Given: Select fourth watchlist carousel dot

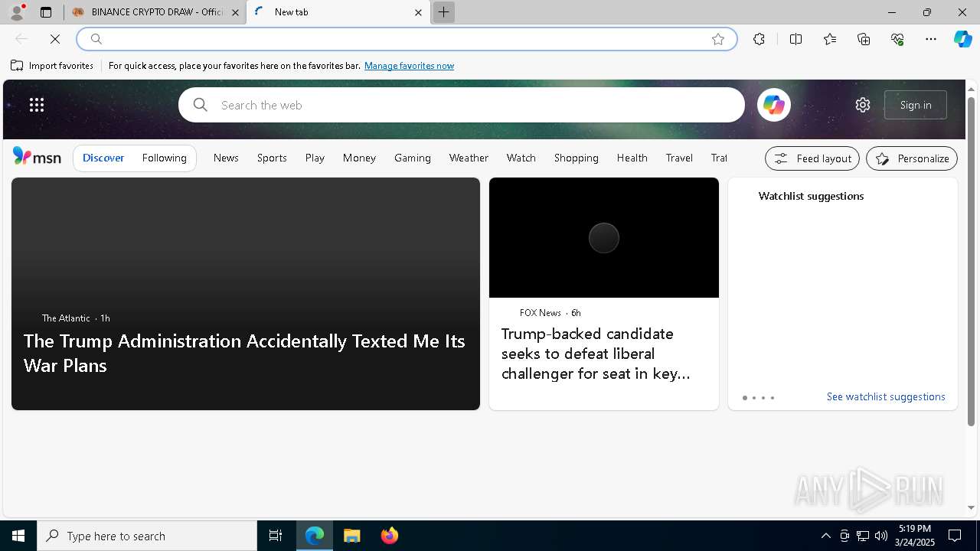Looking at the screenshot, I should point(773,398).
